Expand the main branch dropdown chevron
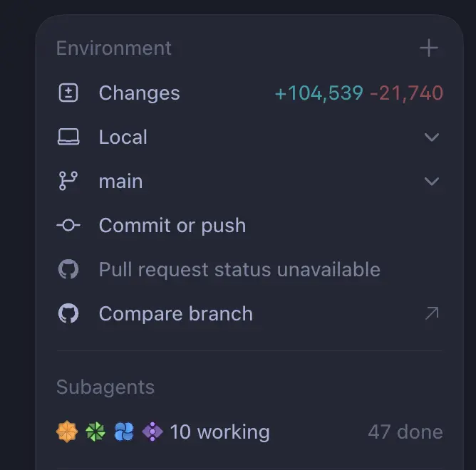476x470 pixels. (x=432, y=182)
